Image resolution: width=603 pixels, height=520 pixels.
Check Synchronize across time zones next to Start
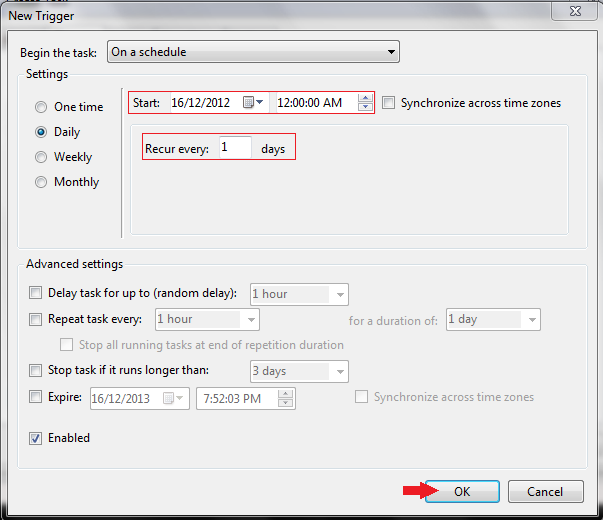click(x=388, y=103)
